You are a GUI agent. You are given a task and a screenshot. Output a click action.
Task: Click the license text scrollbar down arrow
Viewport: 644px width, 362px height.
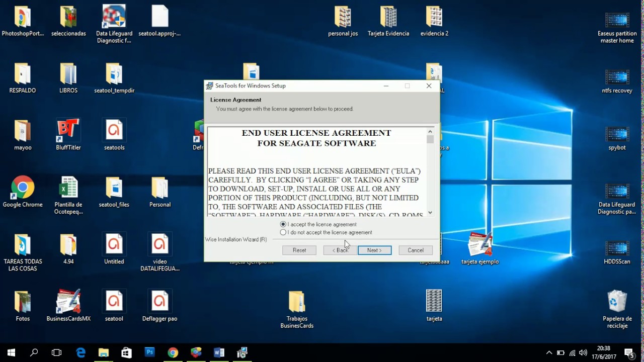(430, 213)
